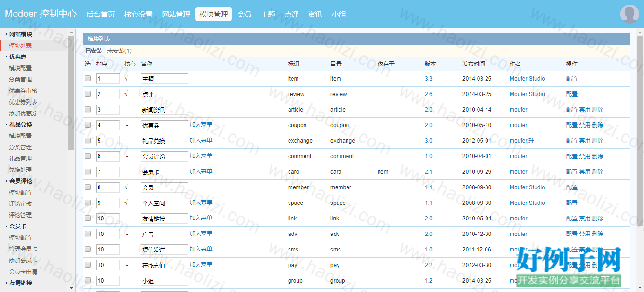
Task: Check the 礼品兑换 row checkbox
Action: [x=88, y=141]
